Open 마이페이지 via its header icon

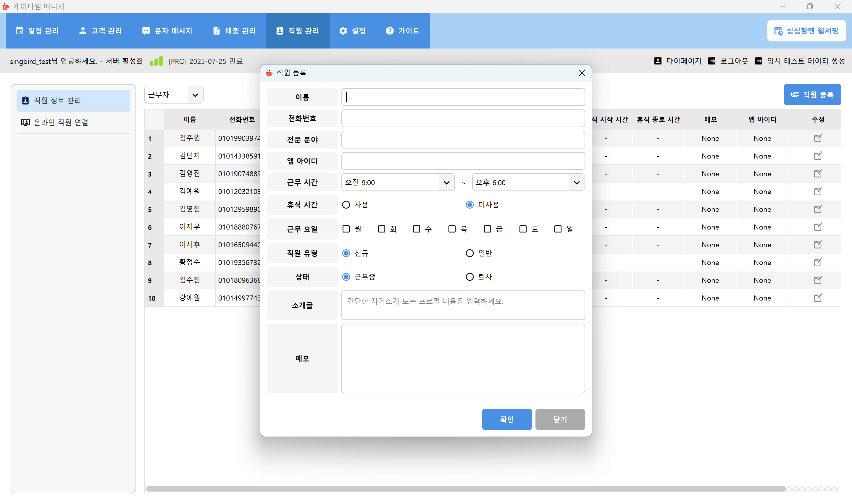pyautogui.click(x=658, y=61)
